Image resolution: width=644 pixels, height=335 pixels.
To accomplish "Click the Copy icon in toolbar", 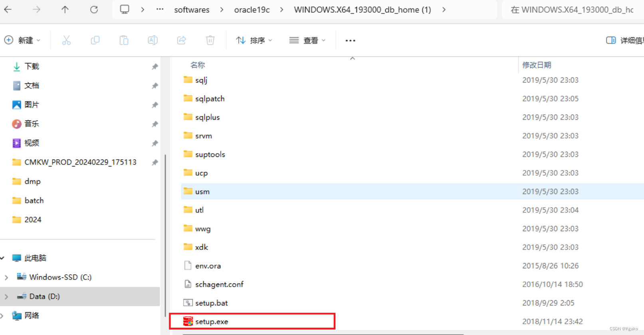I will click(95, 40).
